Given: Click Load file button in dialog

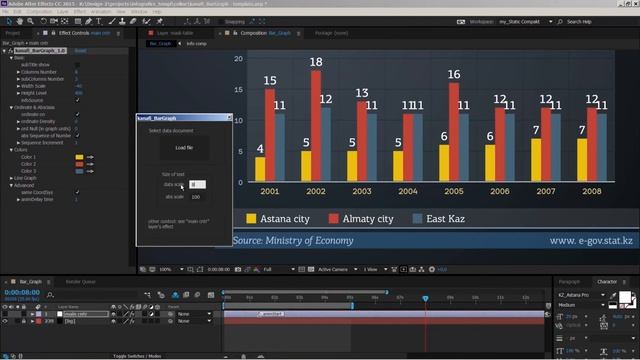Looking at the screenshot, I should (184, 148).
